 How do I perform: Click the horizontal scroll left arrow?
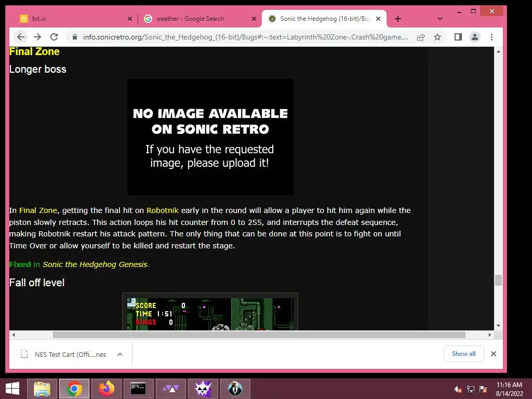(14, 335)
